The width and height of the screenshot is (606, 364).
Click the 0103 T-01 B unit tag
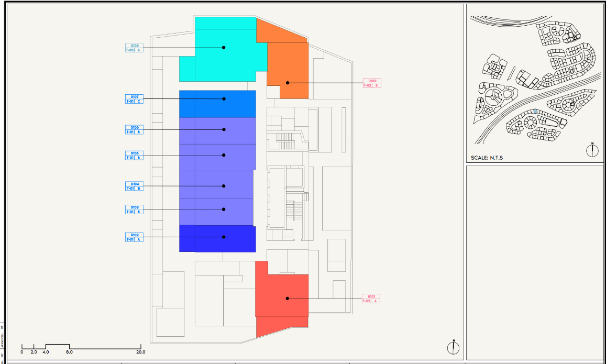coord(134,209)
